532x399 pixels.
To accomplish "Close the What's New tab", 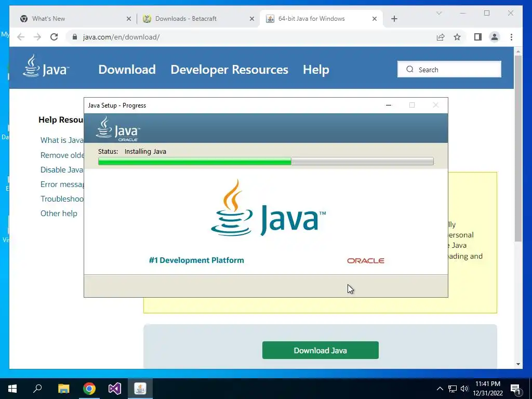I will point(129,19).
